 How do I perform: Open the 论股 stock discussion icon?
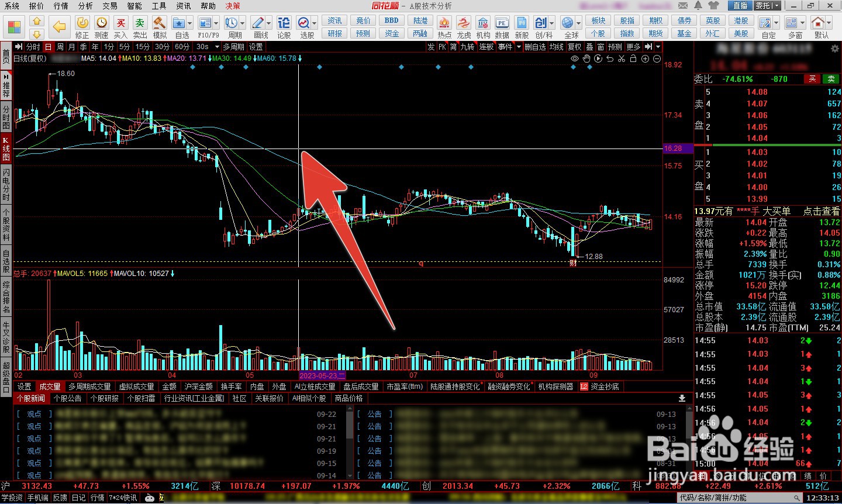click(284, 23)
